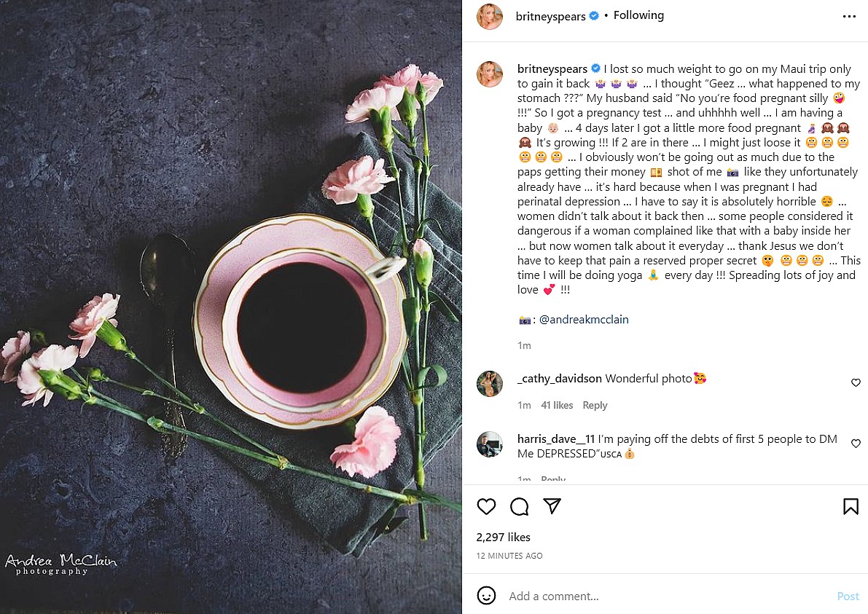This screenshot has height=614, width=868.
Task: Click into the Add a comment field
Action: click(656, 596)
